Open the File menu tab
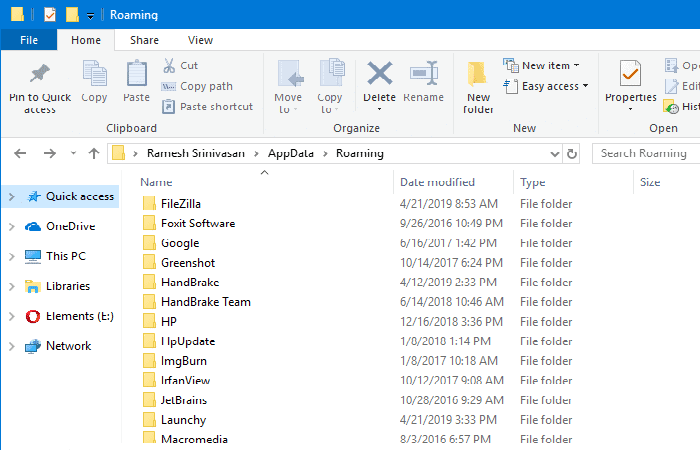 coord(29,40)
